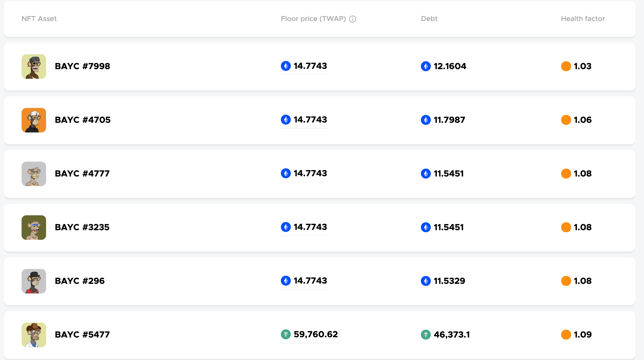Click ETH icon beside BAYC #4705 floor price
Screen dimensions: 644x360
click(286, 120)
